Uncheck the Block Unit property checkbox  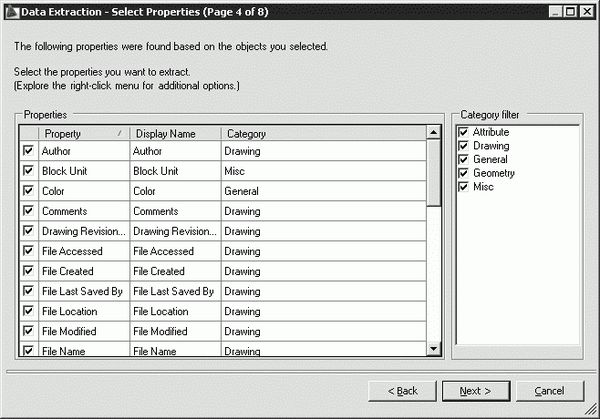[28, 170]
